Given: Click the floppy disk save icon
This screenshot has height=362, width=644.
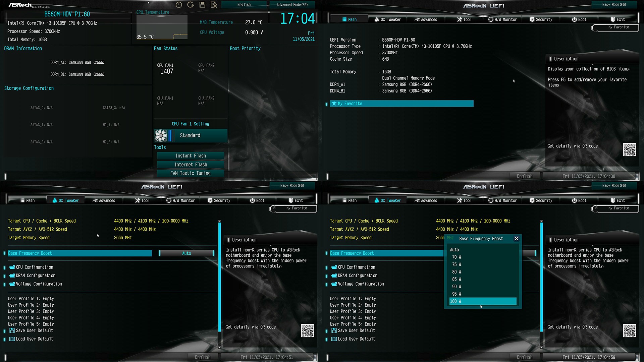Looking at the screenshot, I should [202, 5].
